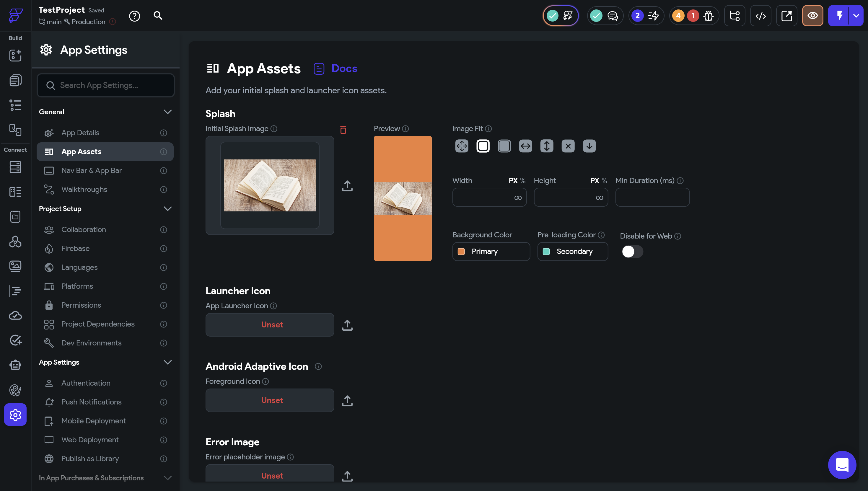Viewport: 868px width, 491px height.
Task: Select the cover image fit option
Action: [x=504, y=146]
